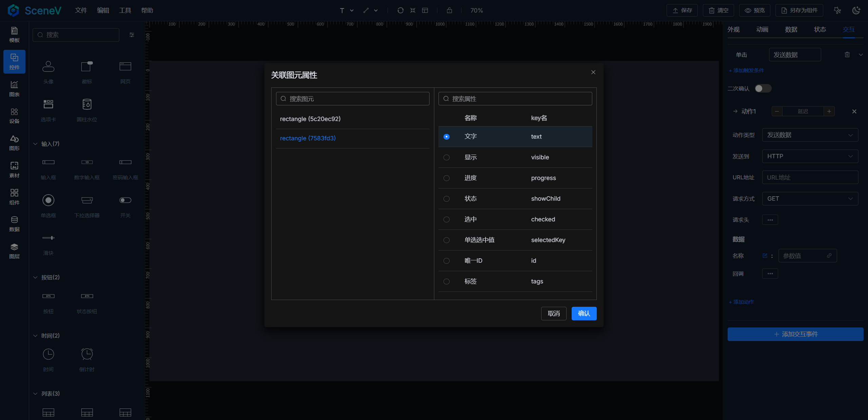The width and height of the screenshot is (868, 420).
Task: Toggle the 二次确认 switch
Action: (763, 88)
